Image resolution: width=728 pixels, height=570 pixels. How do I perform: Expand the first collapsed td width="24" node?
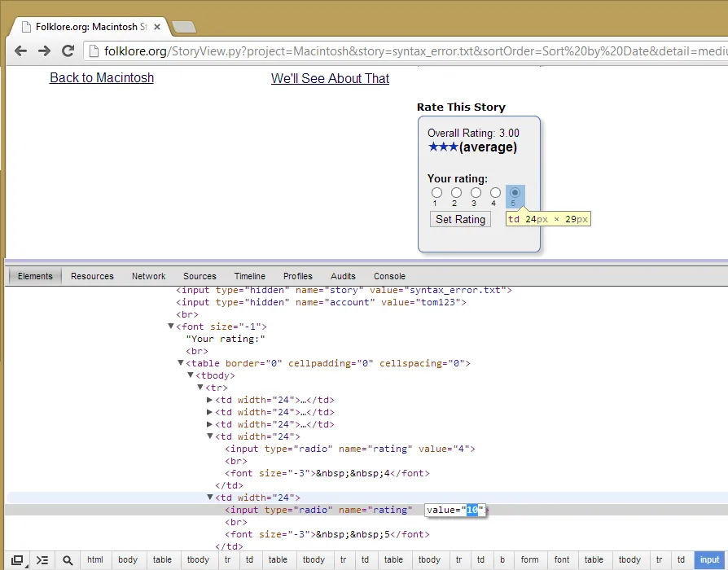210,400
